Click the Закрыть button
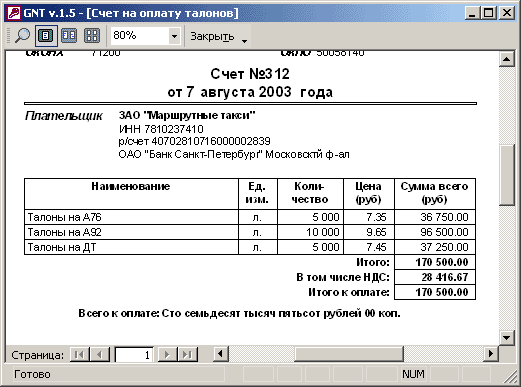 coord(212,36)
